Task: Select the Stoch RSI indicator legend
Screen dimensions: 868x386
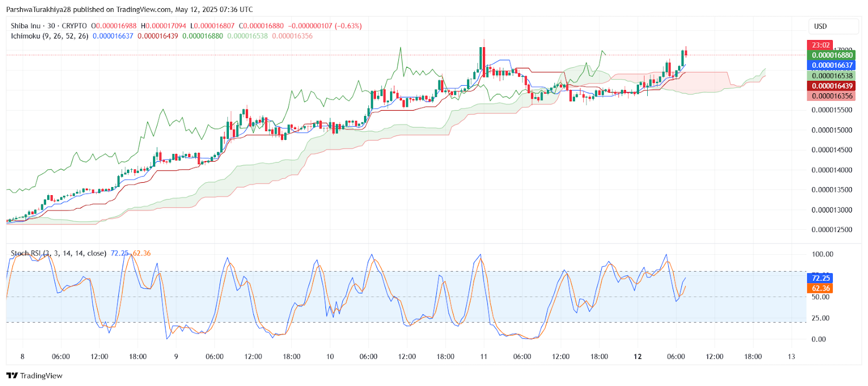Action: click(59, 253)
